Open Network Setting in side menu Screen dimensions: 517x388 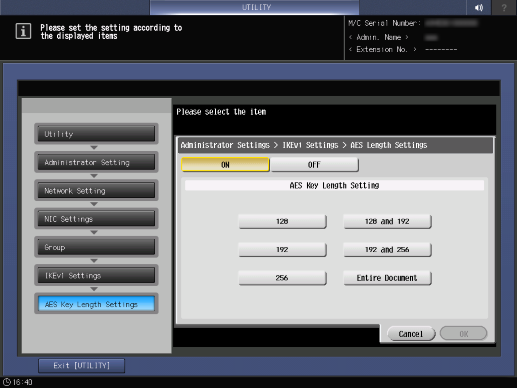pos(96,190)
